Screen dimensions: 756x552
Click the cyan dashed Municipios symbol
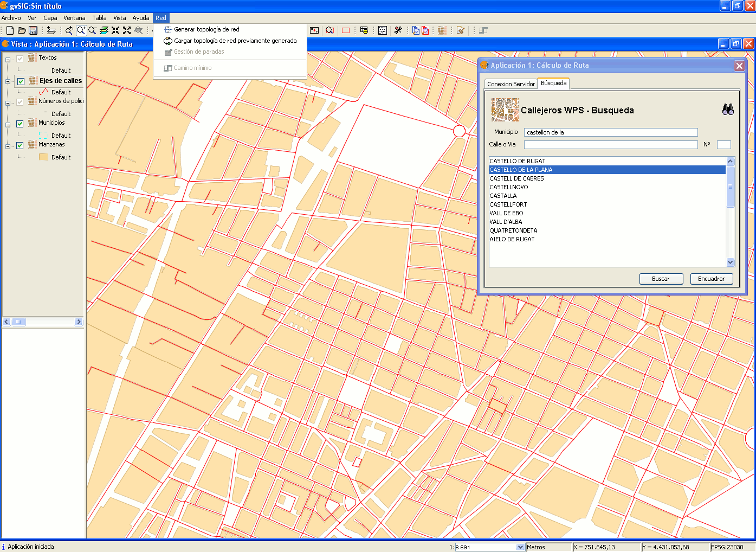point(44,136)
